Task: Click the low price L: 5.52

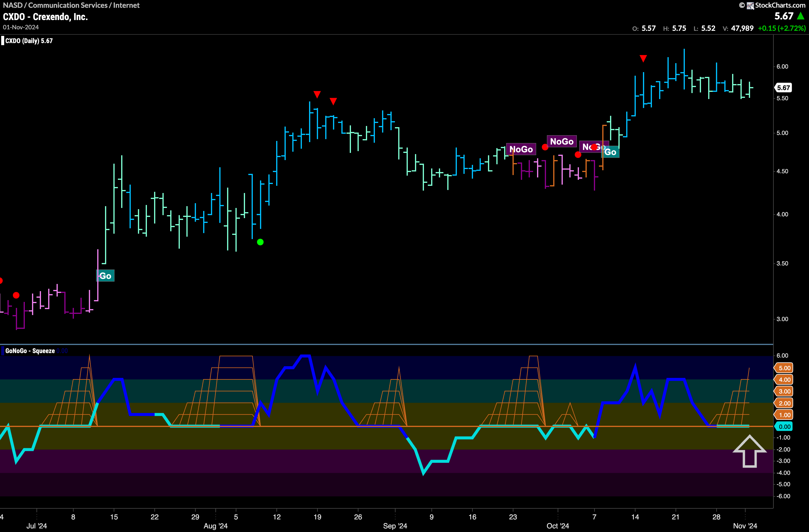Action: (x=705, y=28)
